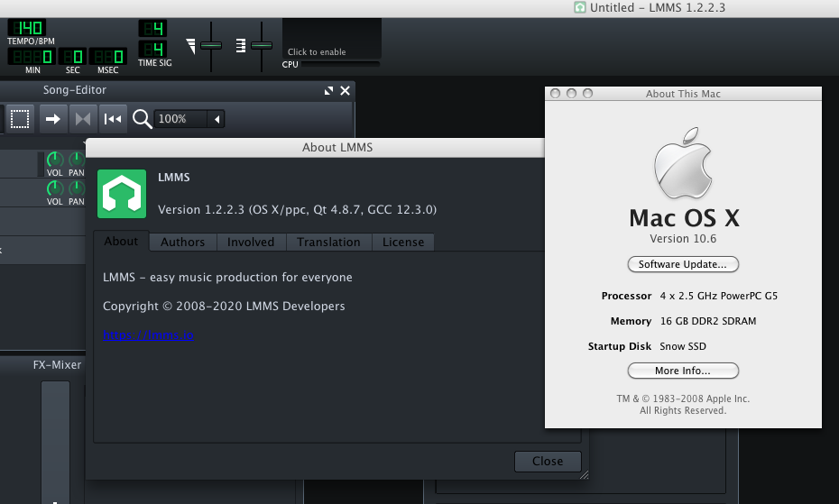
Task: Click the SEC time counter
Action: pos(72,56)
